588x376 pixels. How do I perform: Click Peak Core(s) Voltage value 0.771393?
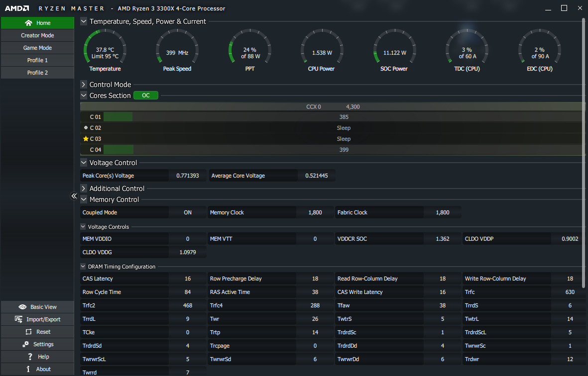[x=188, y=176]
